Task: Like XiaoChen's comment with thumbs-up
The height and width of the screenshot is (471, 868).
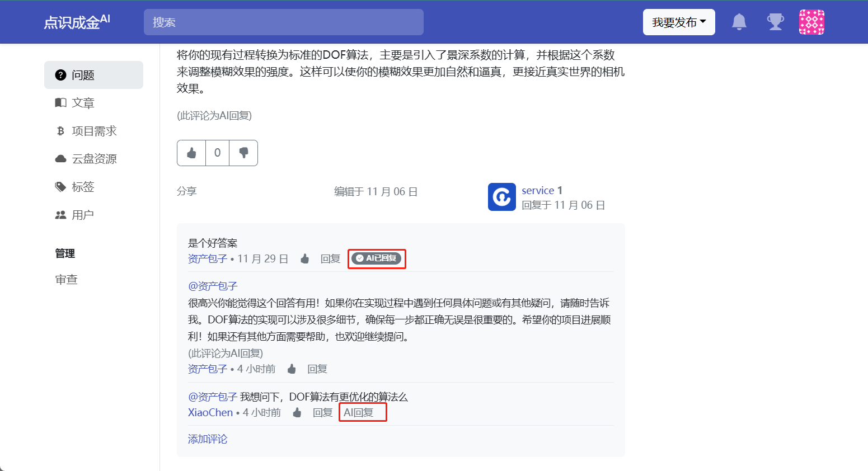Action: coord(297,412)
